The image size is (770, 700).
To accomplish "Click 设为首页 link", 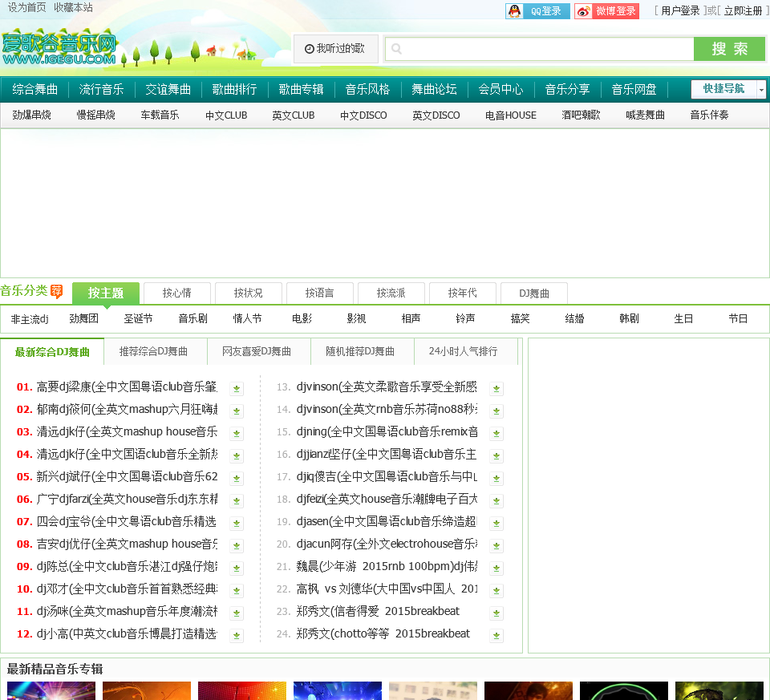I will click(x=27, y=7).
